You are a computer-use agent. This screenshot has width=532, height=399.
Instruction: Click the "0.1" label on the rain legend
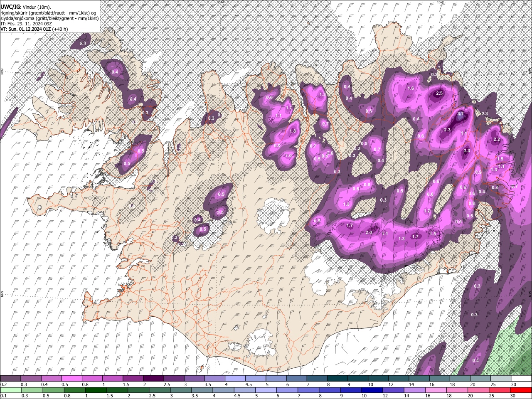(3, 396)
